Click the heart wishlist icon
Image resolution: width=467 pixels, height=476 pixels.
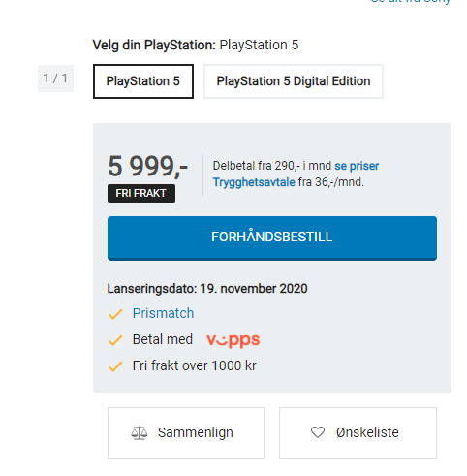318,432
